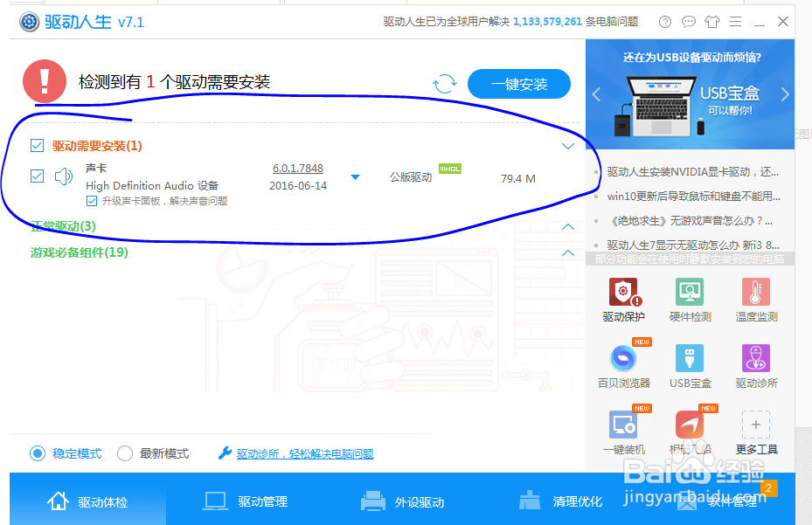Click High Definition Audio 设备 name
Screen dimensions: 812x525
152,185
